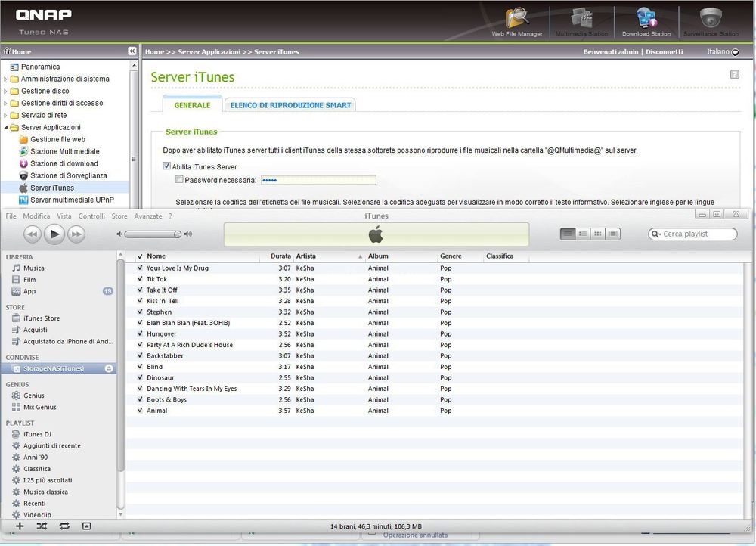This screenshot has height=546, width=756.
Task: Uncheck the song Hungover
Action: pos(140,333)
